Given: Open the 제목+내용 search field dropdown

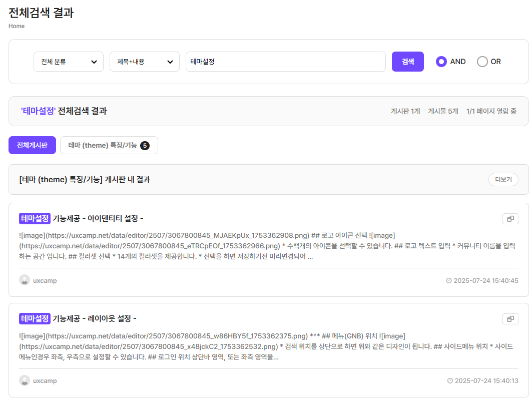Looking at the screenshot, I should coord(145,62).
